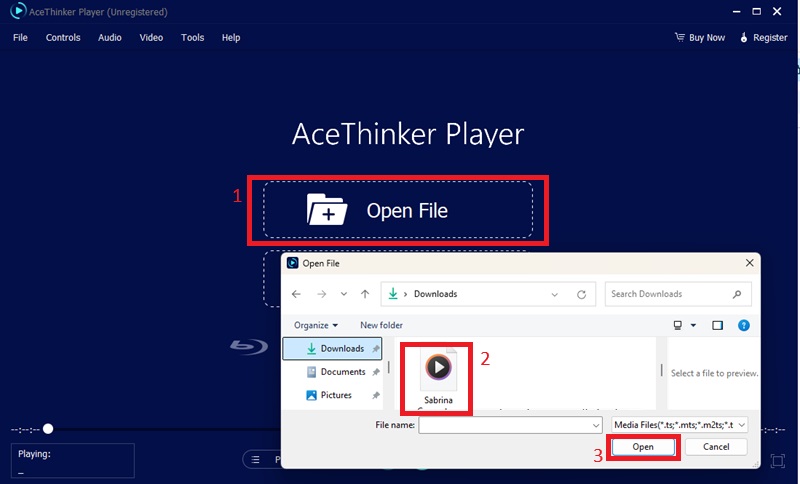The image size is (800, 484).
Task: Click the Blu-ray disc icon
Action: click(249, 346)
